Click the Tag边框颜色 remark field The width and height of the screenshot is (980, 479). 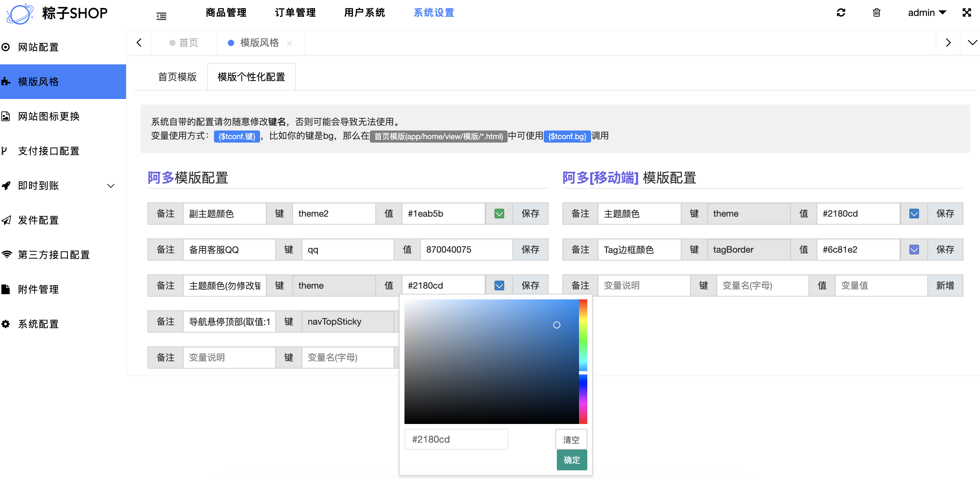tap(639, 250)
